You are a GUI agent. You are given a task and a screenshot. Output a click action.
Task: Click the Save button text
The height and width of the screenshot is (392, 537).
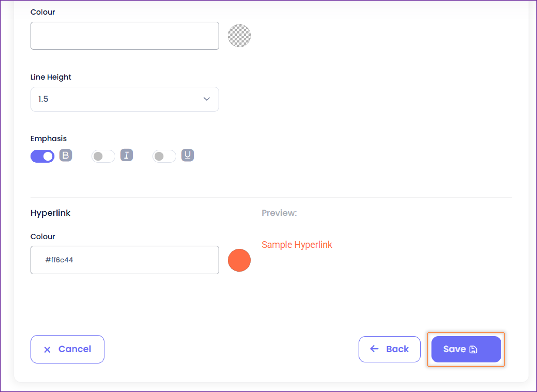(x=455, y=349)
